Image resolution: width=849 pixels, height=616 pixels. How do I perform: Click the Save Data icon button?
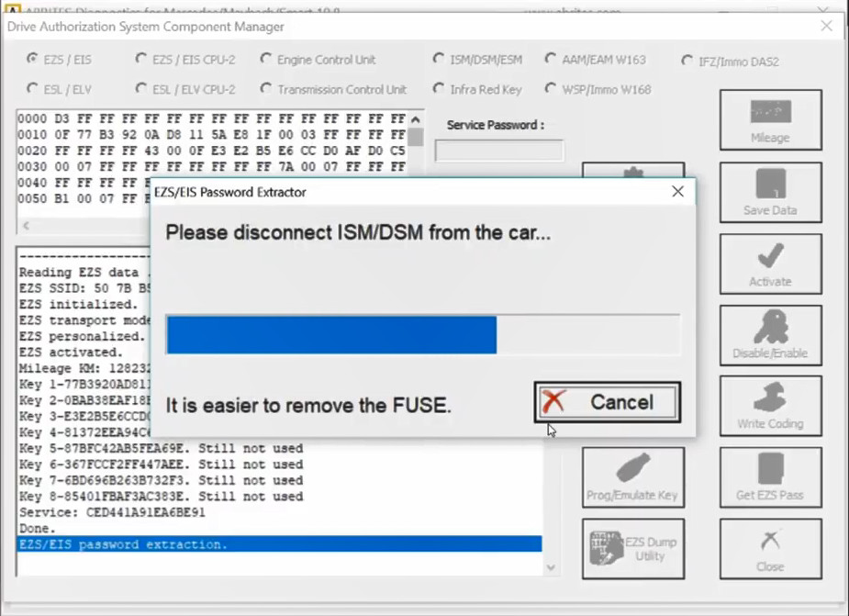[x=770, y=193]
